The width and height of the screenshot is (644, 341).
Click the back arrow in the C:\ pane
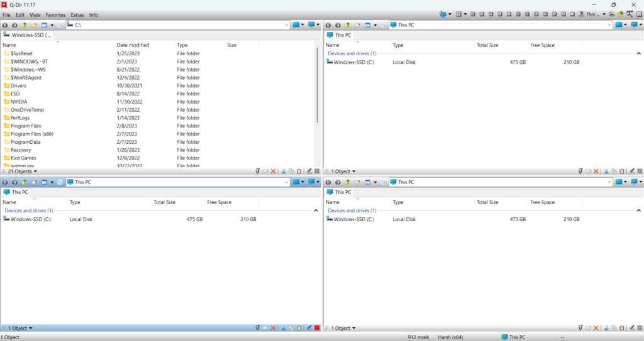pyautogui.click(x=6, y=25)
